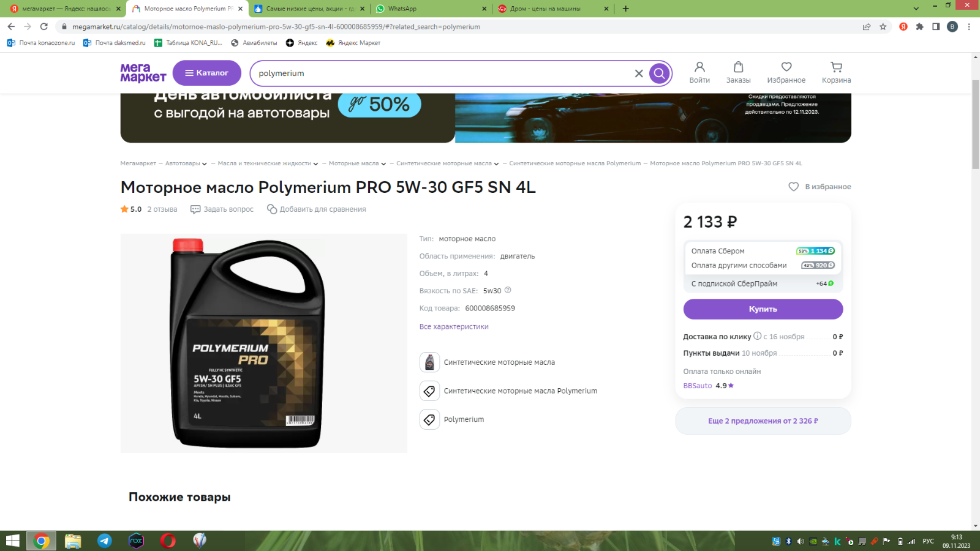Click the share page icon in address bar
Image resolution: width=980 pixels, height=551 pixels.
click(x=867, y=26)
